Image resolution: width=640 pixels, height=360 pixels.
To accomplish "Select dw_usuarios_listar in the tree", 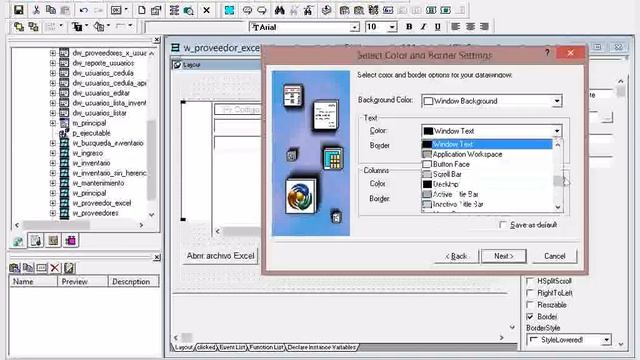I will 100,113.
